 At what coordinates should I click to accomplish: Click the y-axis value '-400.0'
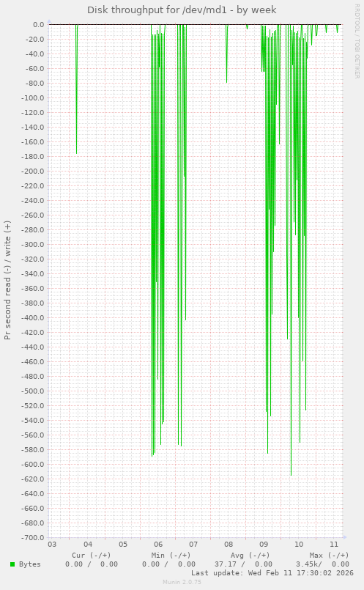34,318
